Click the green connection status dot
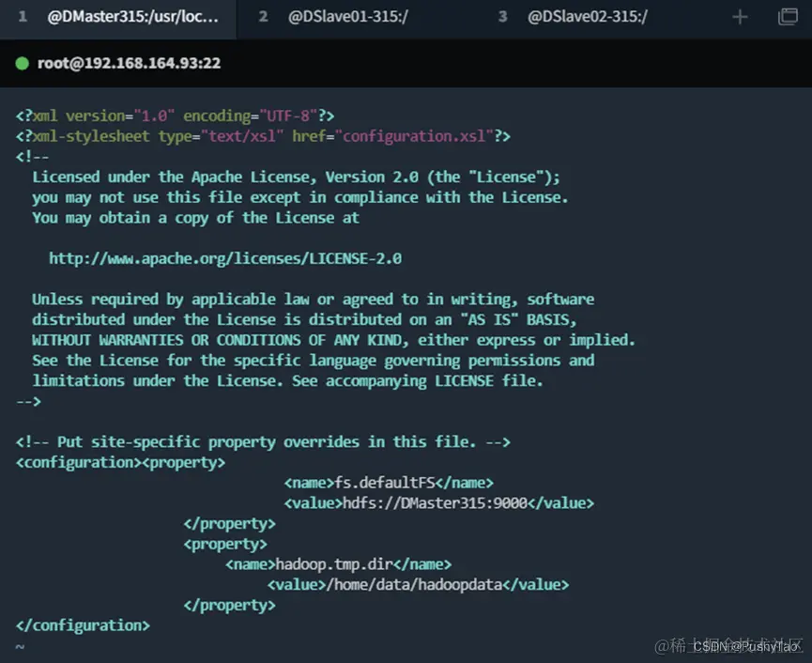812x663 pixels. 22,63
